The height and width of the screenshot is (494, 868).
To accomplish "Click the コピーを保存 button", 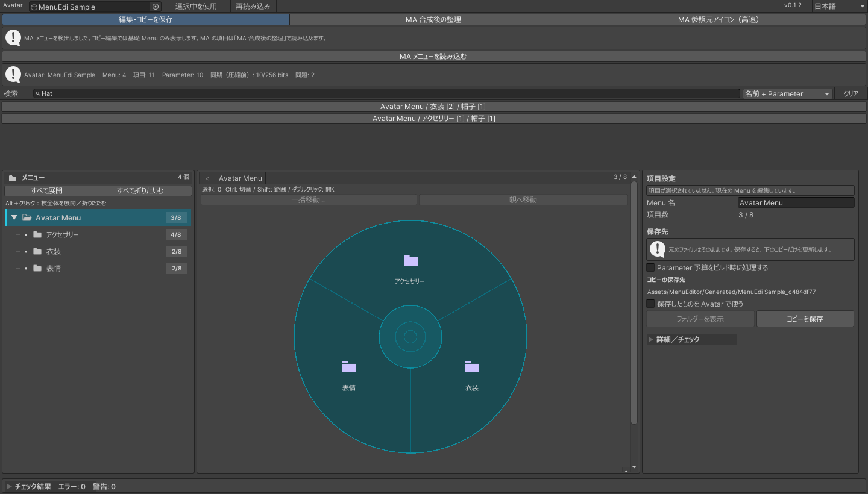I will pos(805,319).
